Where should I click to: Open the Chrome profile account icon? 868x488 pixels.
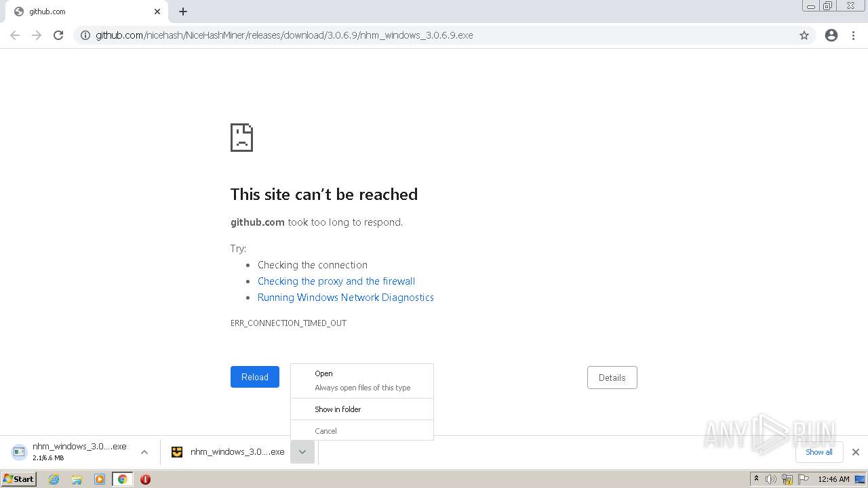831,35
